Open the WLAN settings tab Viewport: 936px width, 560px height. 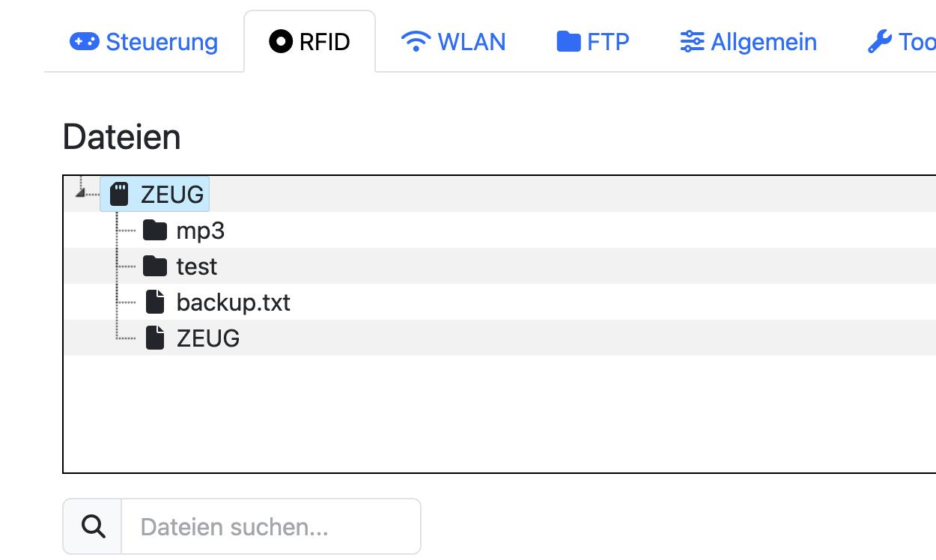pos(471,42)
